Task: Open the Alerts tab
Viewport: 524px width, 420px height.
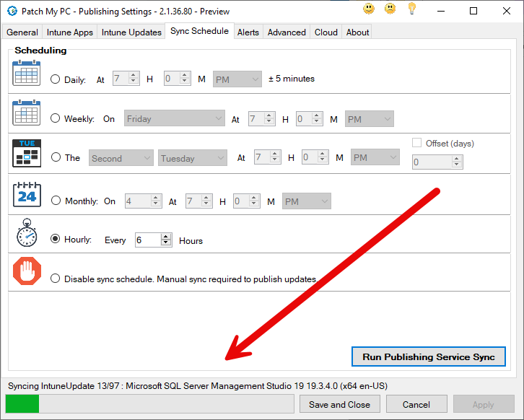Action: click(248, 32)
